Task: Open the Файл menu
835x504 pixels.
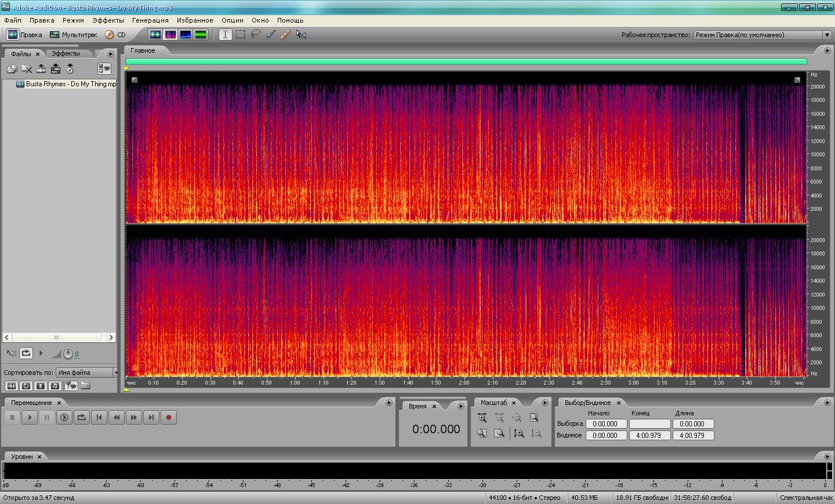Action: [x=13, y=20]
